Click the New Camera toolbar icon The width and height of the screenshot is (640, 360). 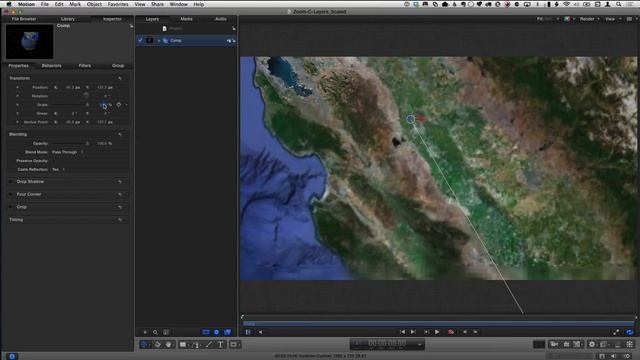pos(554,344)
